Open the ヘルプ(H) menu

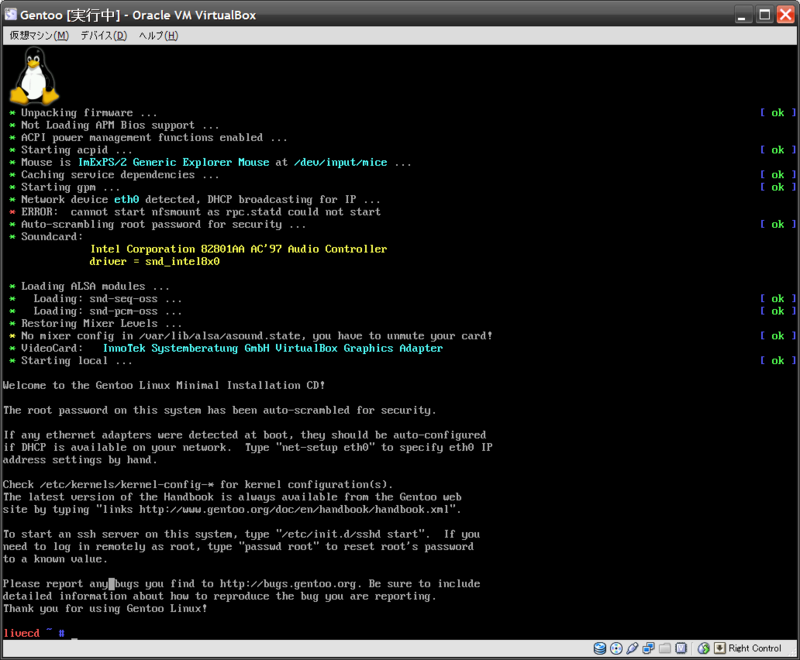(159, 35)
